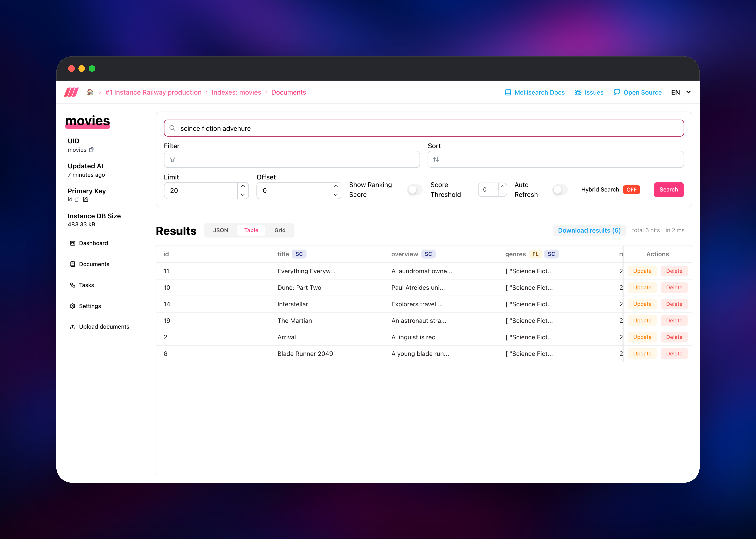
Task: Update the Interstellar row
Action: click(x=642, y=304)
